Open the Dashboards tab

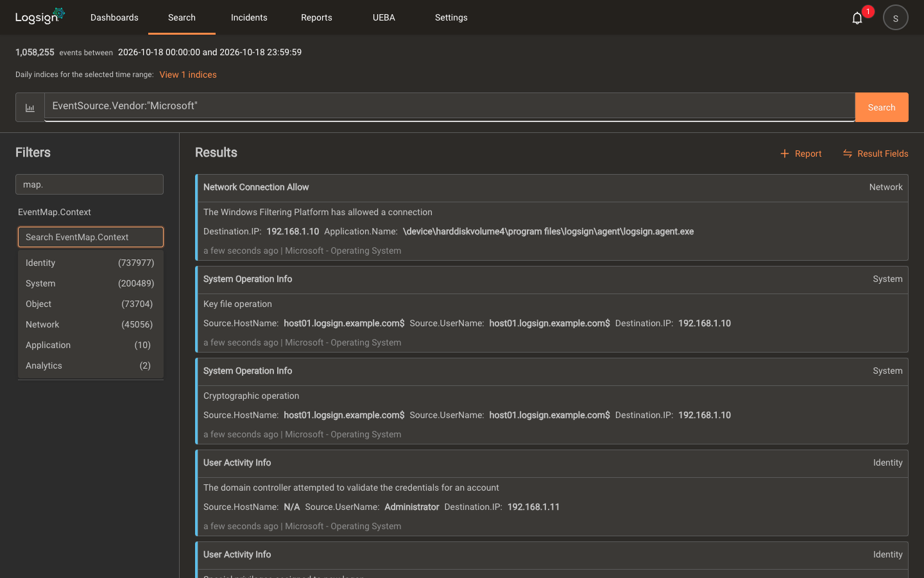click(x=114, y=17)
